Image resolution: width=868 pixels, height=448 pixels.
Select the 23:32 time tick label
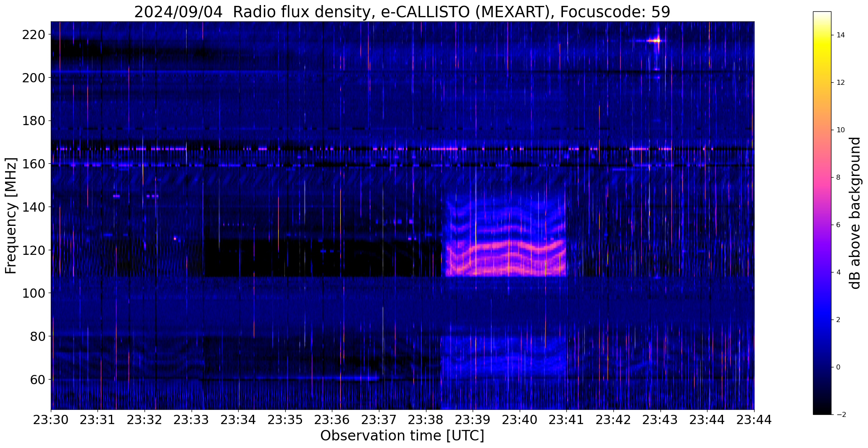[x=145, y=420]
